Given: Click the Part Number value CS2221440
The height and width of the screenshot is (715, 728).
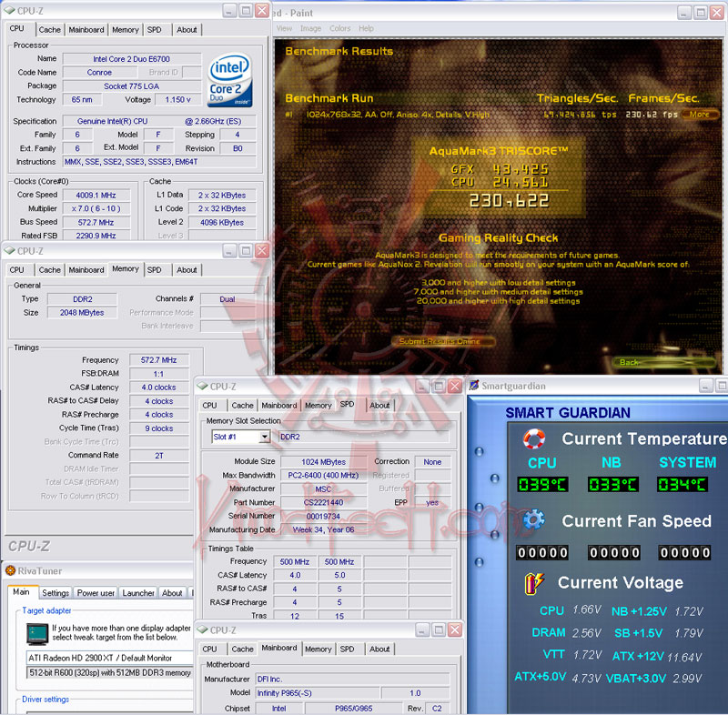Looking at the screenshot, I should click(323, 502).
